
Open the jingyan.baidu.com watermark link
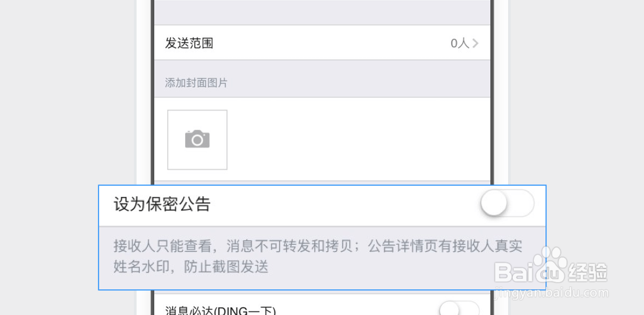pyautogui.click(x=552, y=293)
